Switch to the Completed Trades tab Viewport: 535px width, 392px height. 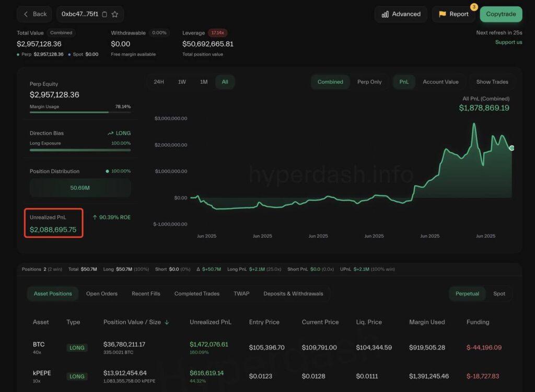196,294
